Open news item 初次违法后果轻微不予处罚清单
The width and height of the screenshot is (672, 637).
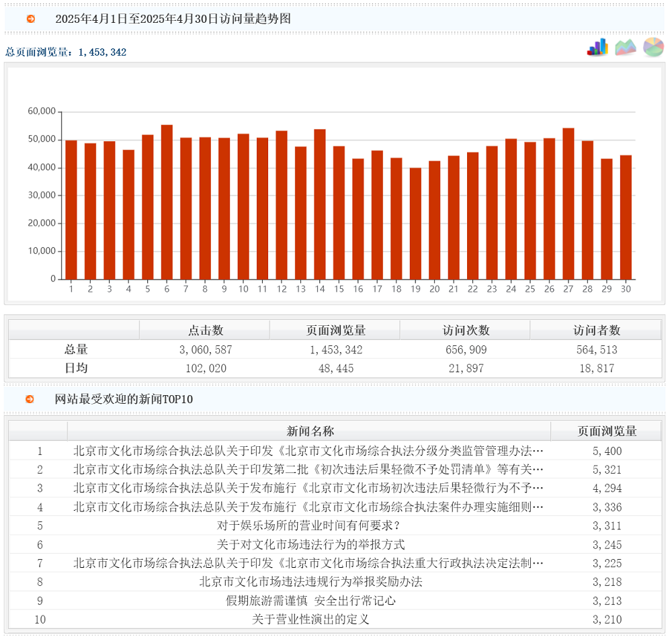click(308, 470)
